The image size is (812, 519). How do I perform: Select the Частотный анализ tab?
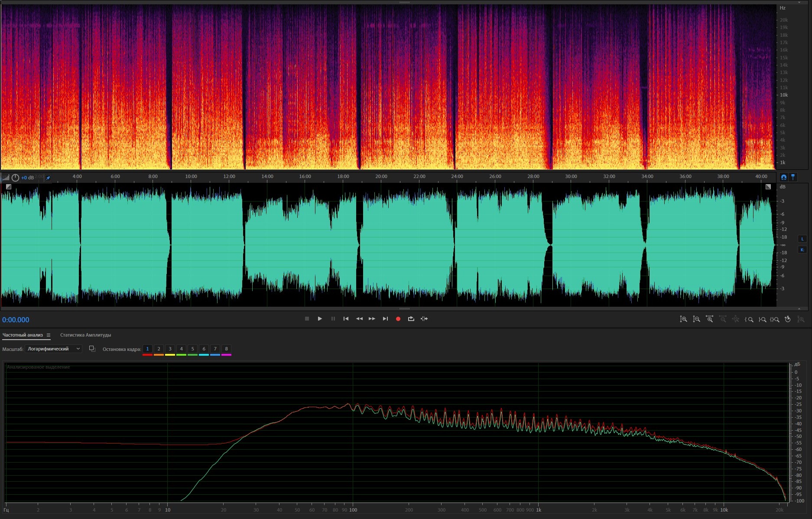(23, 335)
